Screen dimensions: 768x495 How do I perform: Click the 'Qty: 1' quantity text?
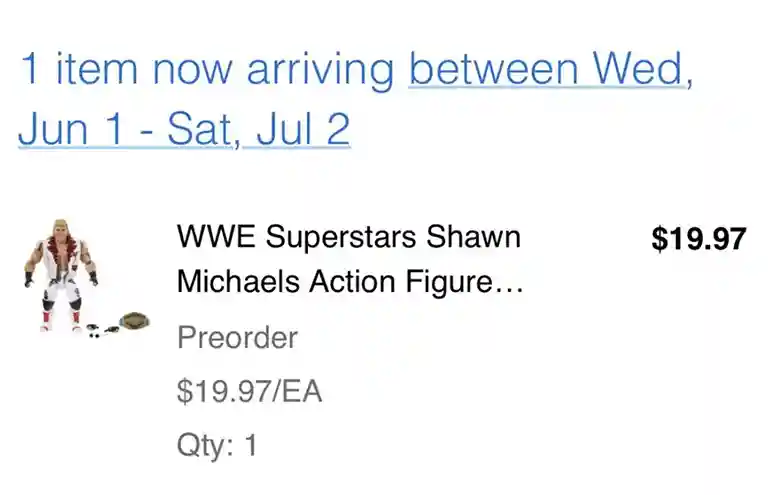click(216, 444)
